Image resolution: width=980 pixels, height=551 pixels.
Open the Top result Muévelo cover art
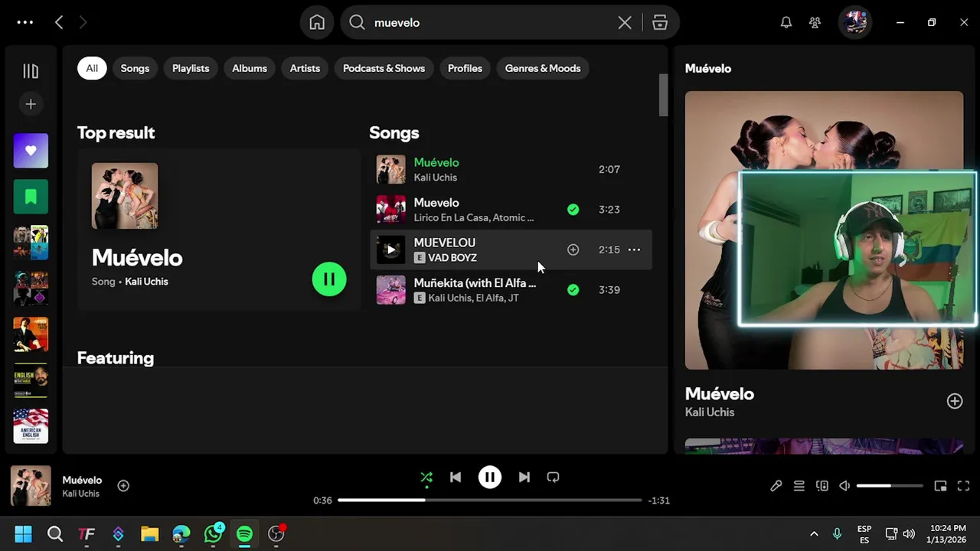[x=125, y=196]
